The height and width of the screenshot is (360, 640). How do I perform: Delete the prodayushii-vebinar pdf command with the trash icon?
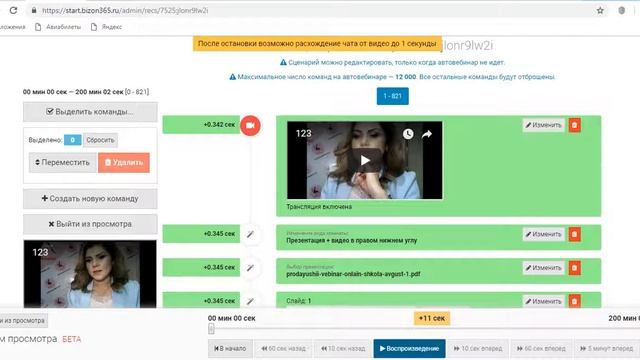tap(574, 268)
